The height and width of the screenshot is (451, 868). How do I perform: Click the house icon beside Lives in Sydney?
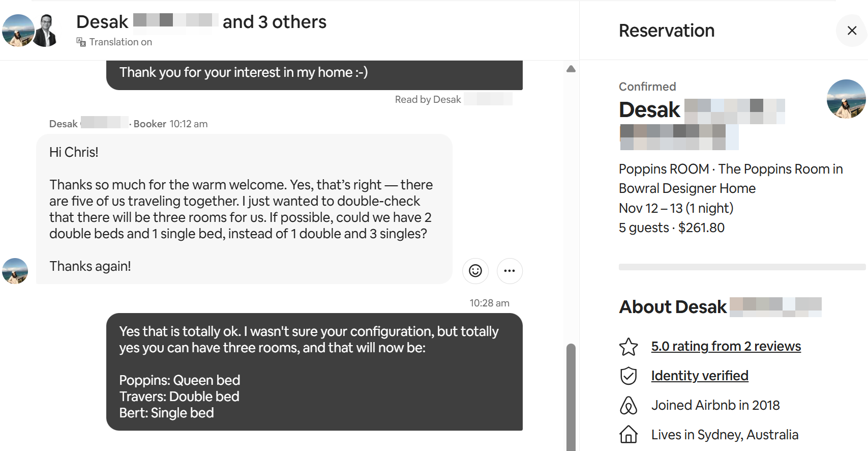pos(628,435)
